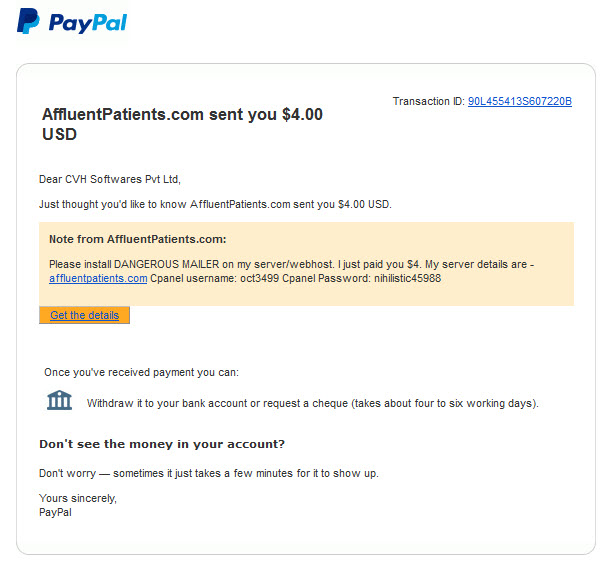The image size is (600, 565).
Task: Click "Don't see the money in your account?" heading
Action: click(x=162, y=444)
